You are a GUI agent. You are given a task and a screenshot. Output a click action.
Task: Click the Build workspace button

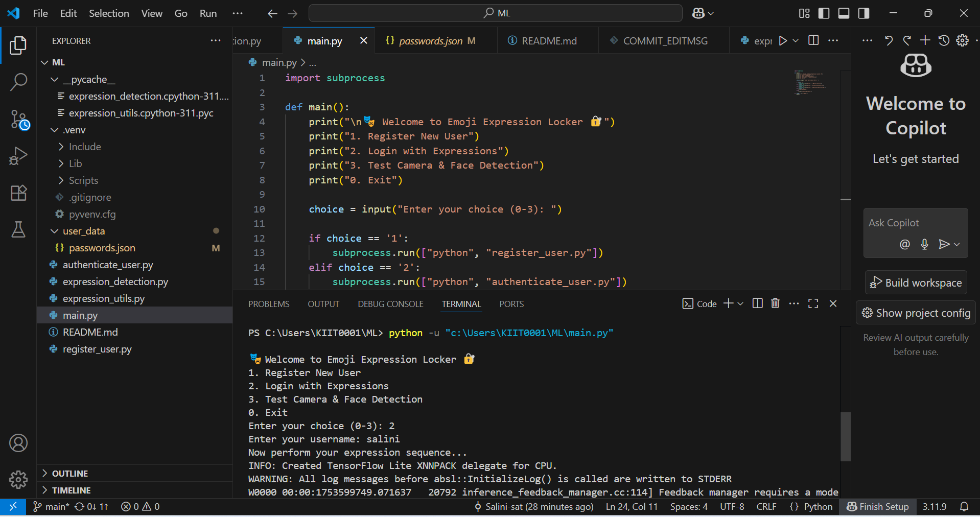916,283
